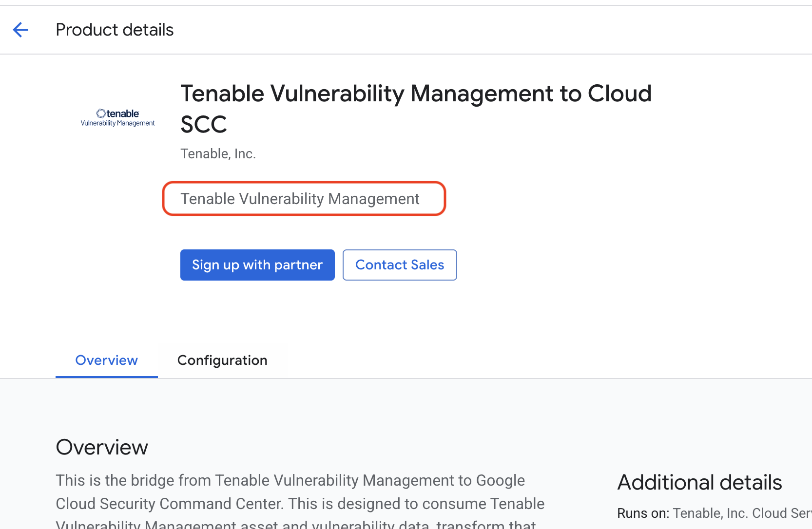Screen dimensions: 812x529
Task: Click the back arrow icon
Action: [x=20, y=30]
